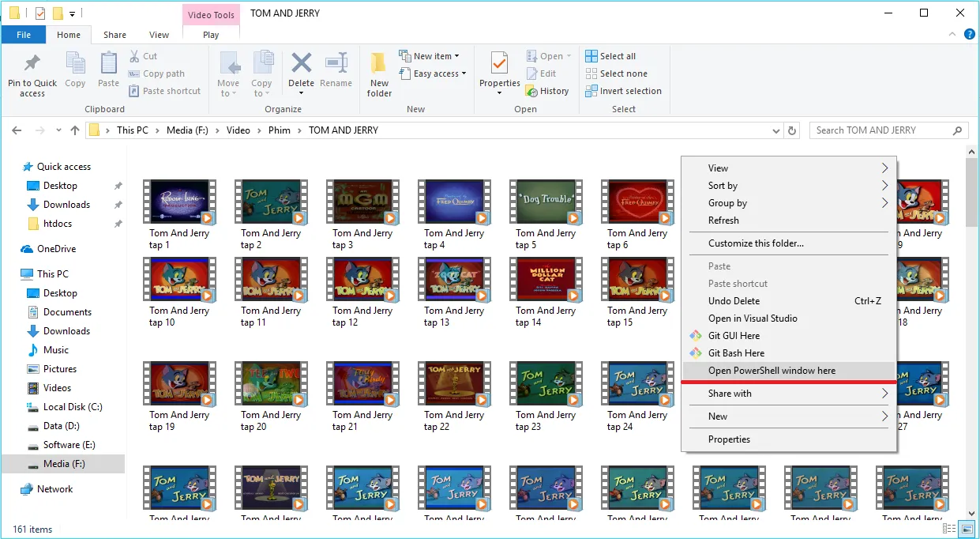Screen dimensions: 980x539
Task: Choose Group by in context menu
Action: [x=789, y=203]
